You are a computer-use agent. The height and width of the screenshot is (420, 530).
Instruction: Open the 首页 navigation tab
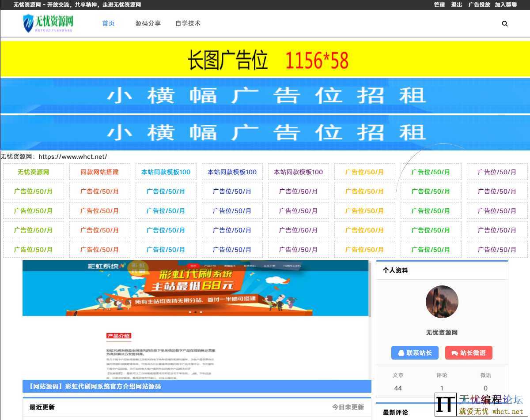pos(108,23)
